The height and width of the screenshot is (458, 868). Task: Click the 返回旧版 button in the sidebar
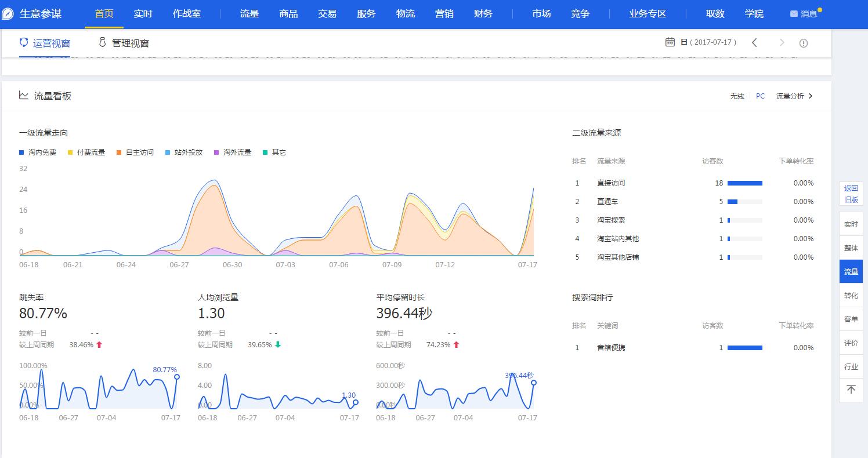pyautogui.click(x=851, y=194)
